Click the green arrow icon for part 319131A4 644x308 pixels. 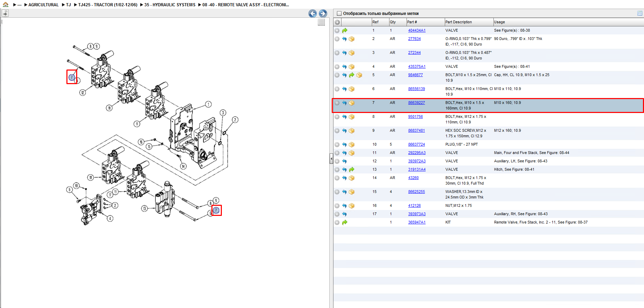[352, 170]
